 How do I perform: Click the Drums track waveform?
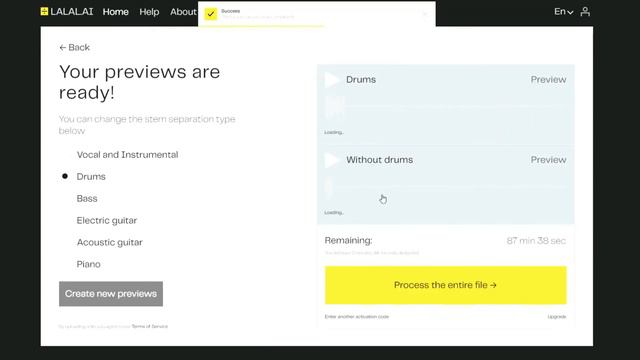[x=446, y=107]
